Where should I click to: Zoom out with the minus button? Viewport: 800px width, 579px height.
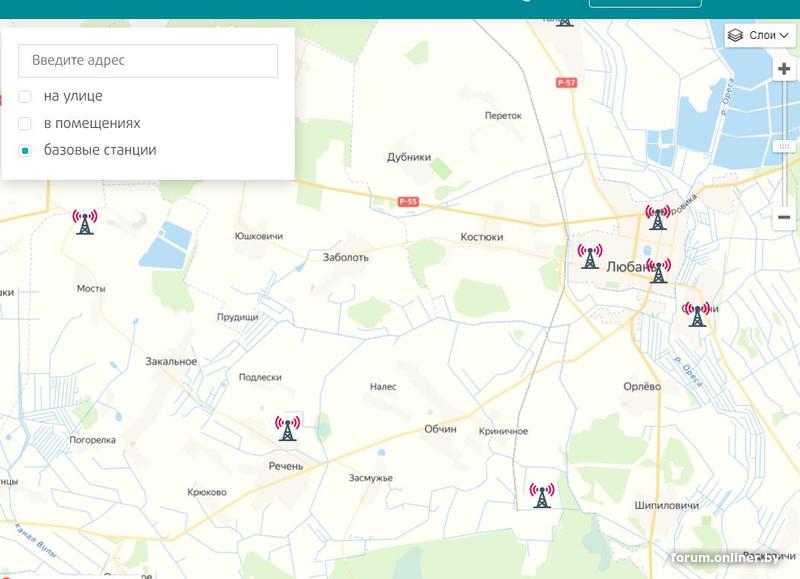pyautogui.click(x=784, y=218)
